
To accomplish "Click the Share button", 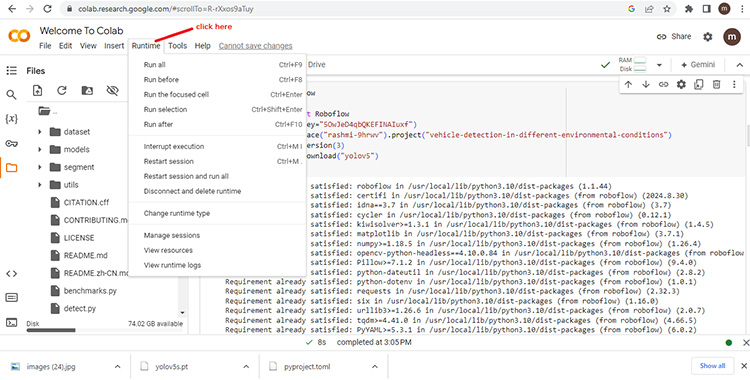I will pos(673,36).
